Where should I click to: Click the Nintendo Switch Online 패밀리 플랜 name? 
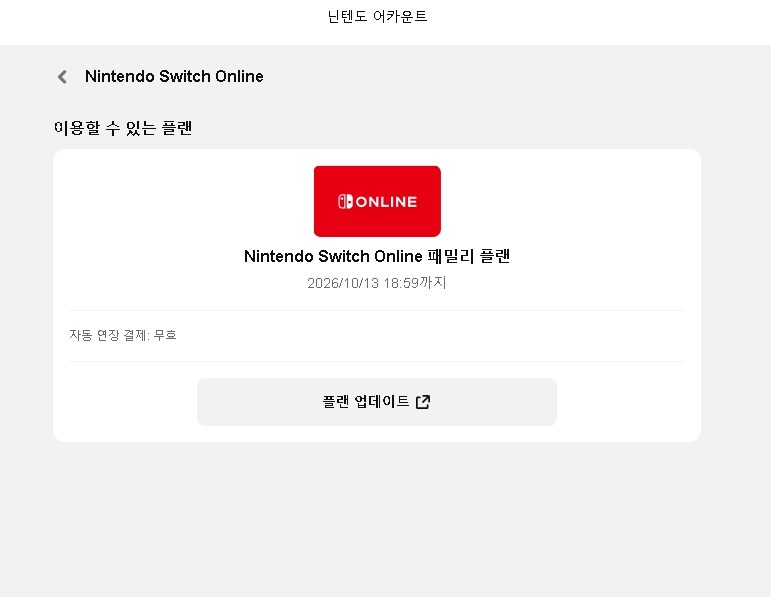377,257
